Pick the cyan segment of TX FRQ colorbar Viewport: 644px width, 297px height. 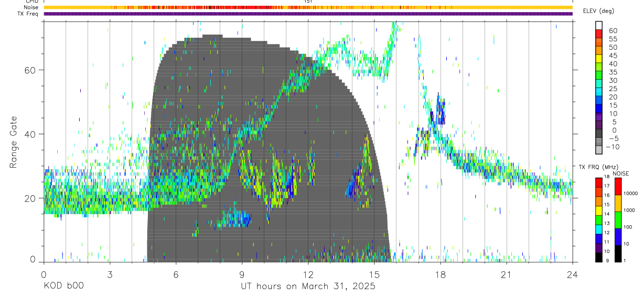click(598, 229)
